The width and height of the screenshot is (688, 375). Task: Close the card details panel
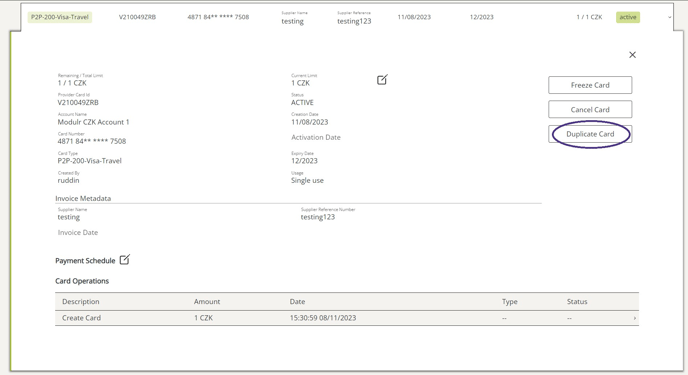(x=632, y=55)
